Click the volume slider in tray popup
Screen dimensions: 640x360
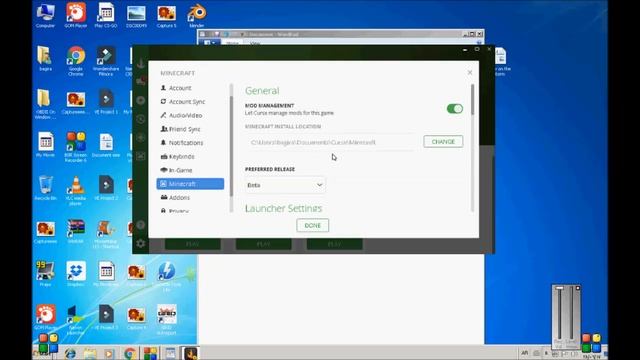pyautogui.click(x=560, y=313)
